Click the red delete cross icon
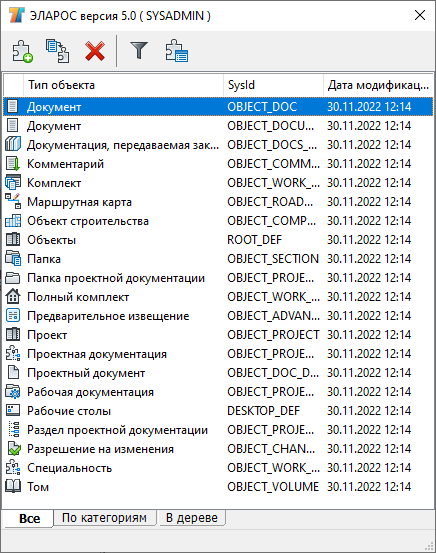Screen dimensions: 436x553 (x=95, y=51)
